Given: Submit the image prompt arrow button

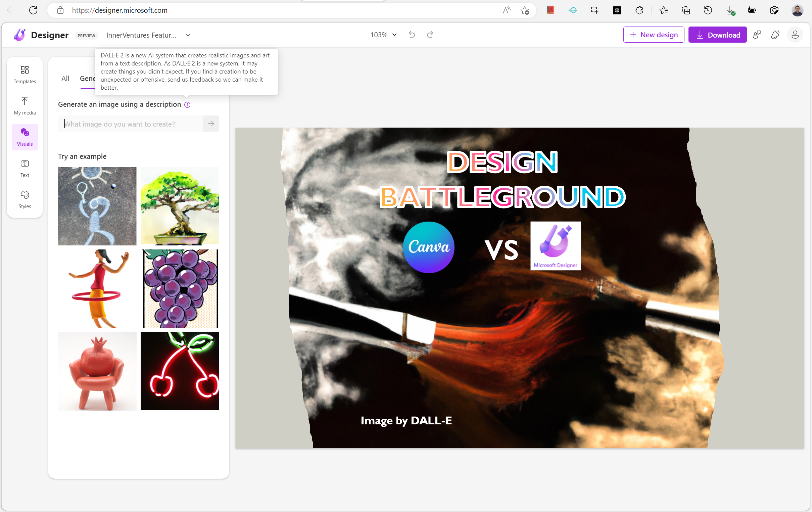Looking at the screenshot, I should (211, 124).
